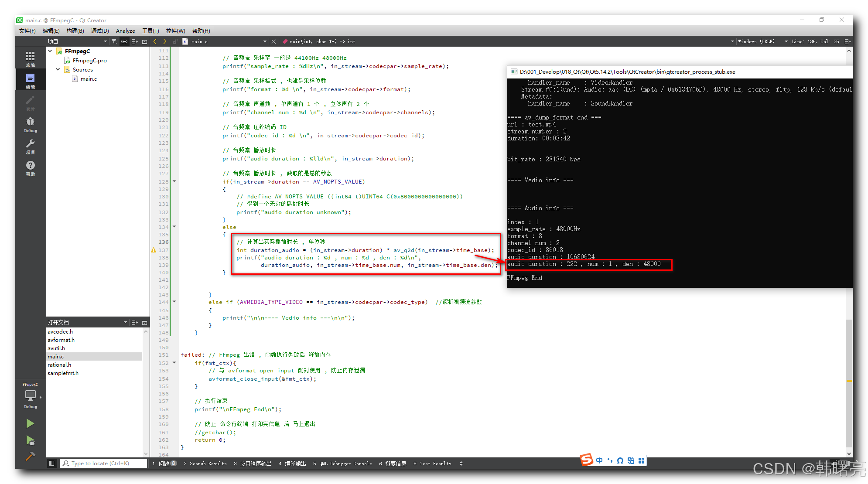Screen dimensions: 868x484
Task: Toggle the file writable lock icon
Action: (175, 41)
